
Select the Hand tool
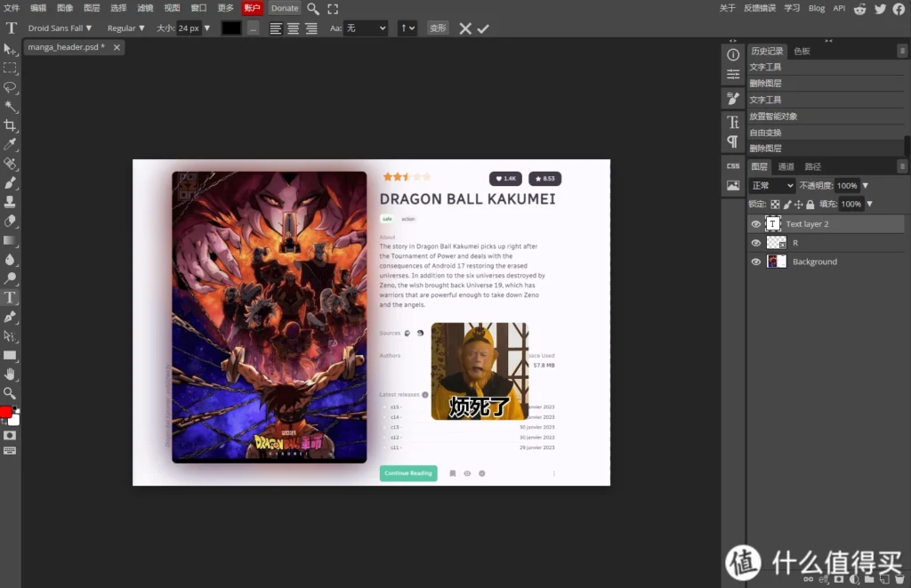pyautogui.click(x=10, y=374)
